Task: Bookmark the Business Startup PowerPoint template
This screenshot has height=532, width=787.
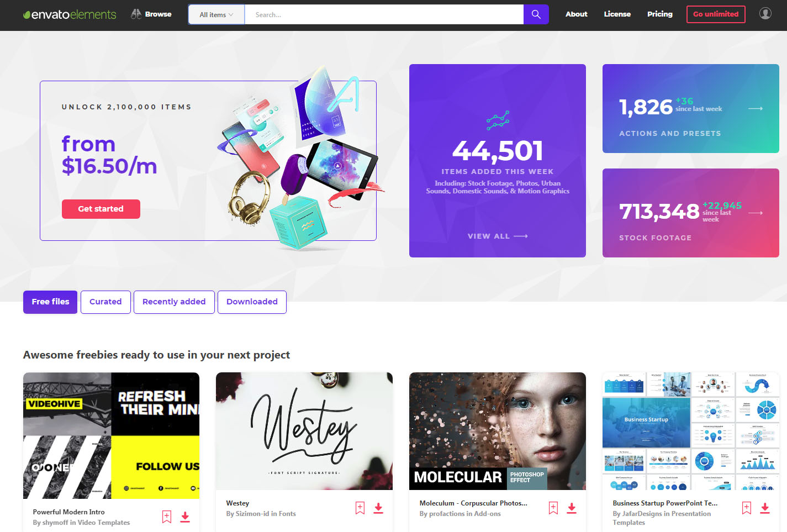Action: [747, 508]
